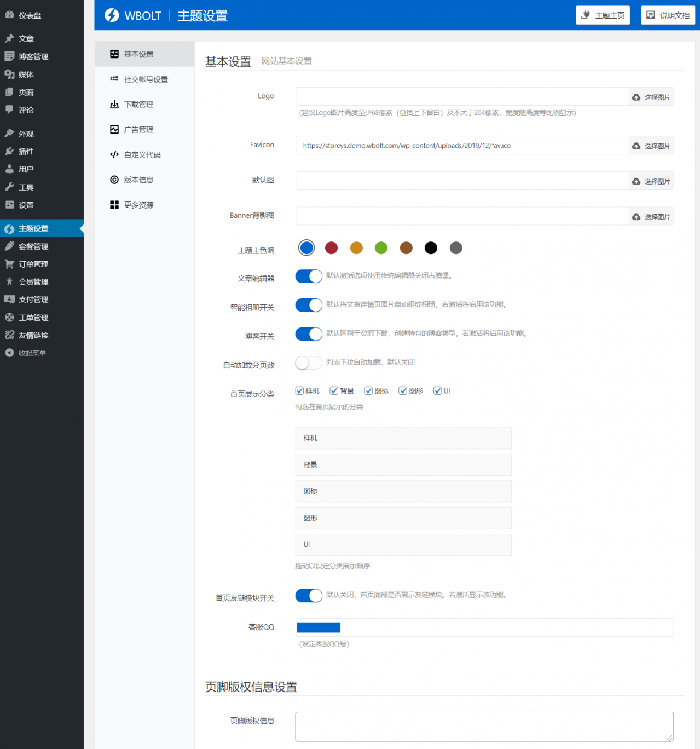Uncheck the UI homepage category checkbox
Viewport: 700px width, 749px height.
click(438, 390)
